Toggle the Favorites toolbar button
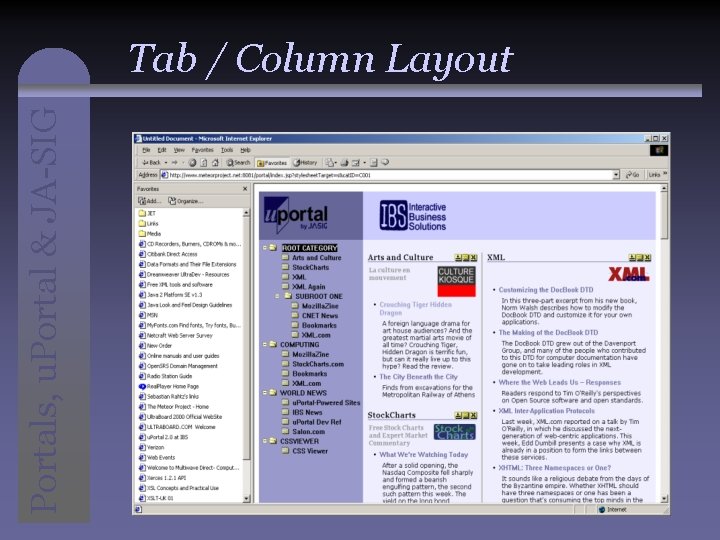 272,163
